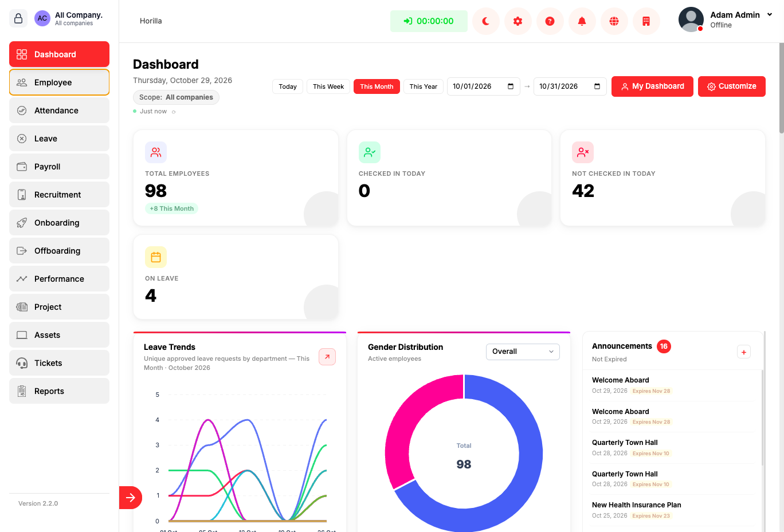The height and width of the screenshot is (532, 784).
Task: Start check-in timer 00:00:00 button
Action: tap(429, 21)
